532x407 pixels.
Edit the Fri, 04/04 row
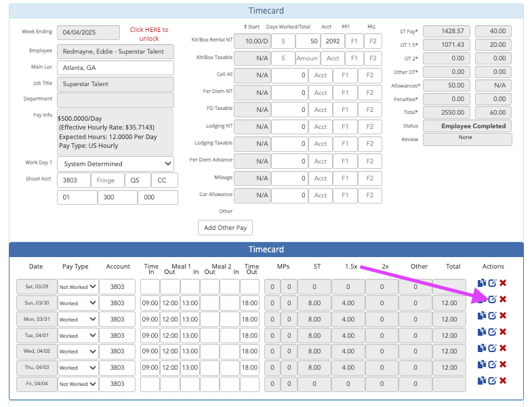tap(492, 381)
